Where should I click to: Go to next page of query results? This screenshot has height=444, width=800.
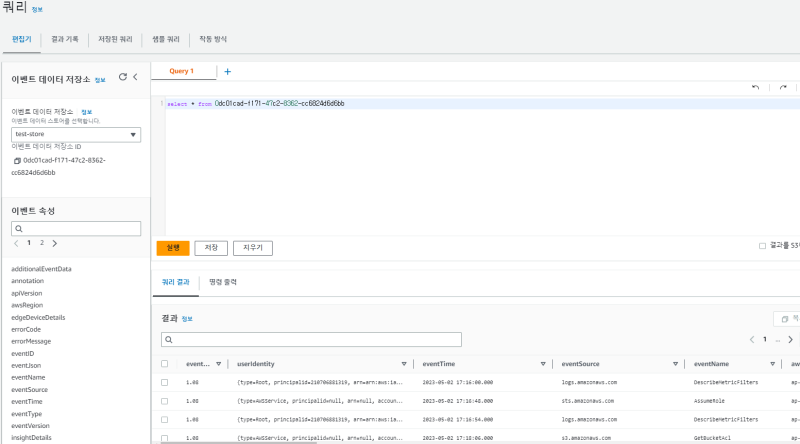pos(789,340)
